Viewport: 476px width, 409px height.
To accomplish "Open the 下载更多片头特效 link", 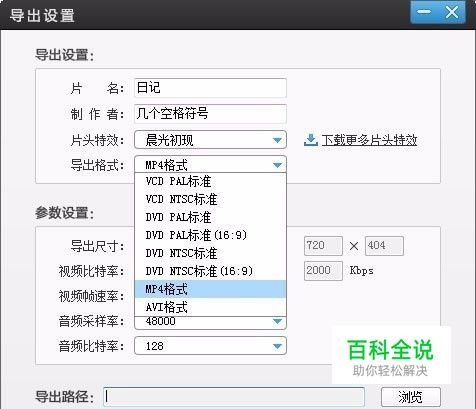I will tap(369, 140).
